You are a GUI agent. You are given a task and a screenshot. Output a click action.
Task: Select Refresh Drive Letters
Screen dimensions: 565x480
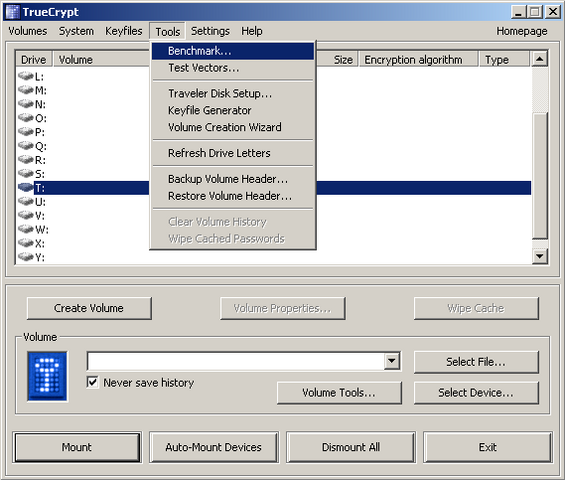tap(233, 153)
